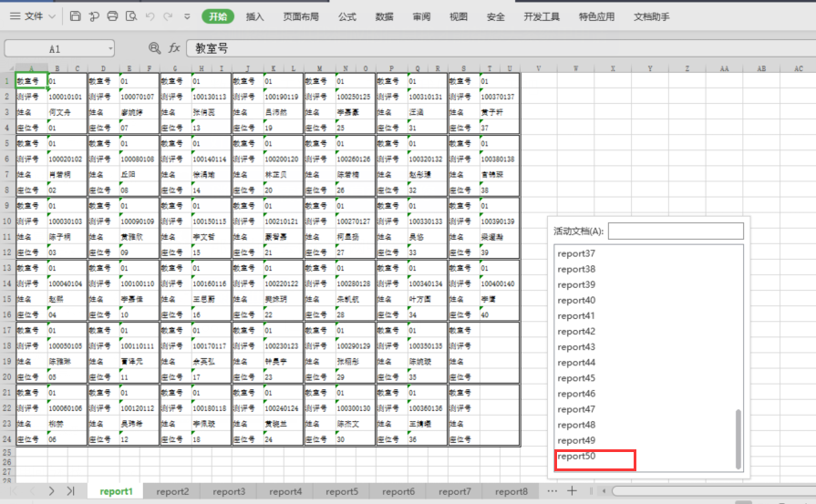Click the Print icon in toolbar
This screenshot has height=504, width=816.
[112, 16]
